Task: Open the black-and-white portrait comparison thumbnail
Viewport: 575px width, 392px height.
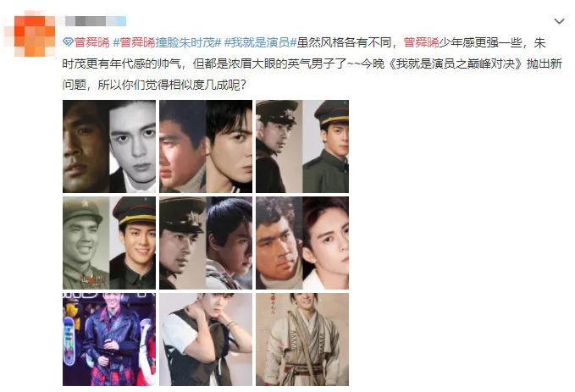Action: (x=109, y=146)
